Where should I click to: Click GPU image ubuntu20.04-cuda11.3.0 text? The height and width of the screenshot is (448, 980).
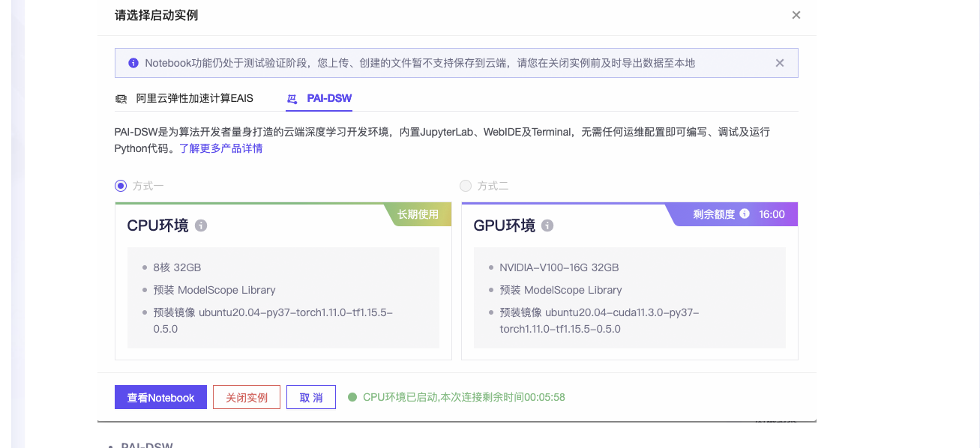(x=599, y=320)
